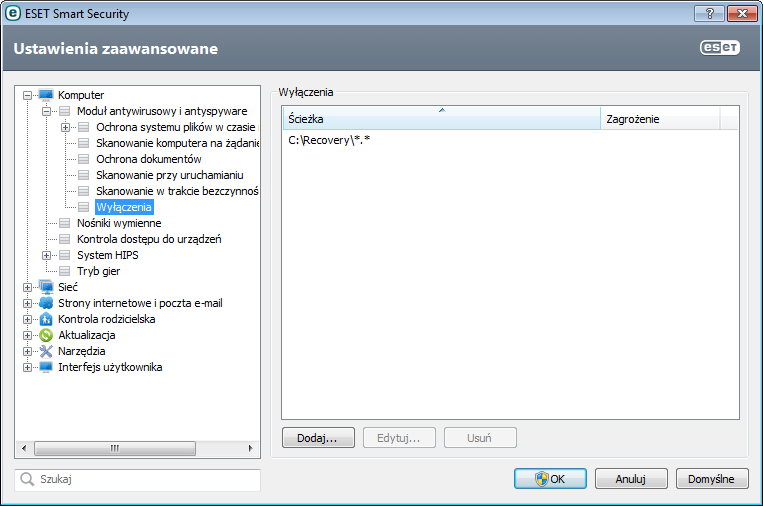Click the Interfejs użytkownika monitor icon

tap(46, 367)
